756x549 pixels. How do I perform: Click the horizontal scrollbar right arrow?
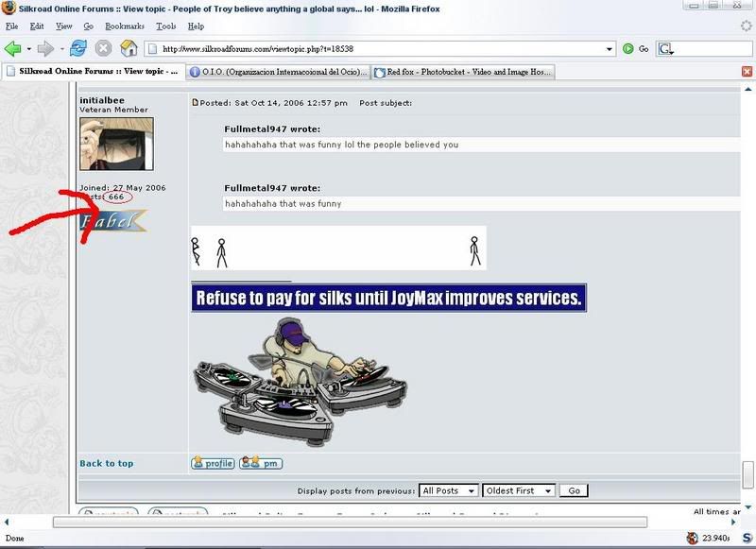733,522
